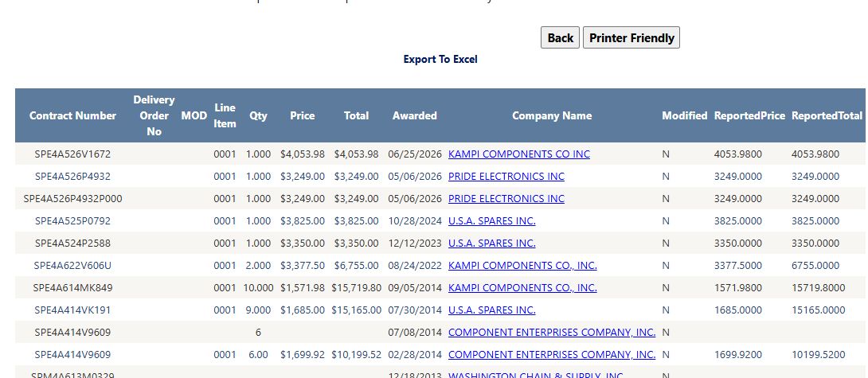The image size is (868, 378).
Task: Open COMPONENT ENTERPRISES COMPANY awarded 02/28/2014
Action: click(552, 354)
